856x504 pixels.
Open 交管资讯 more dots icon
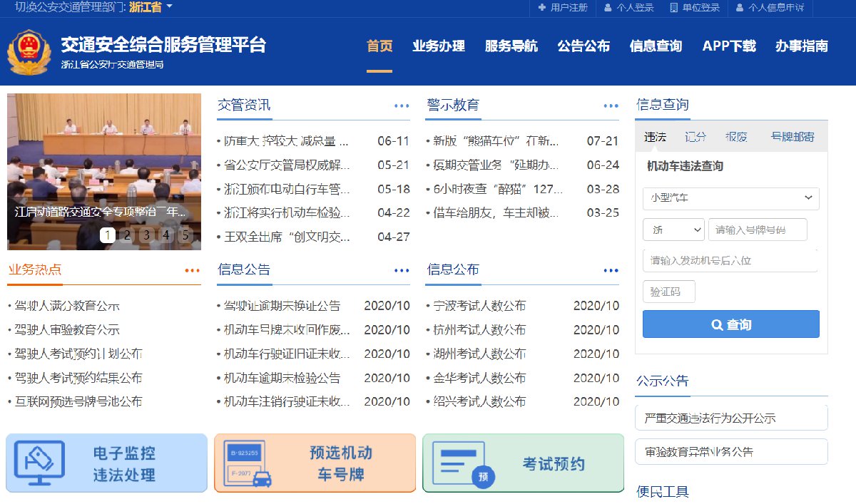tap(402, 106)
